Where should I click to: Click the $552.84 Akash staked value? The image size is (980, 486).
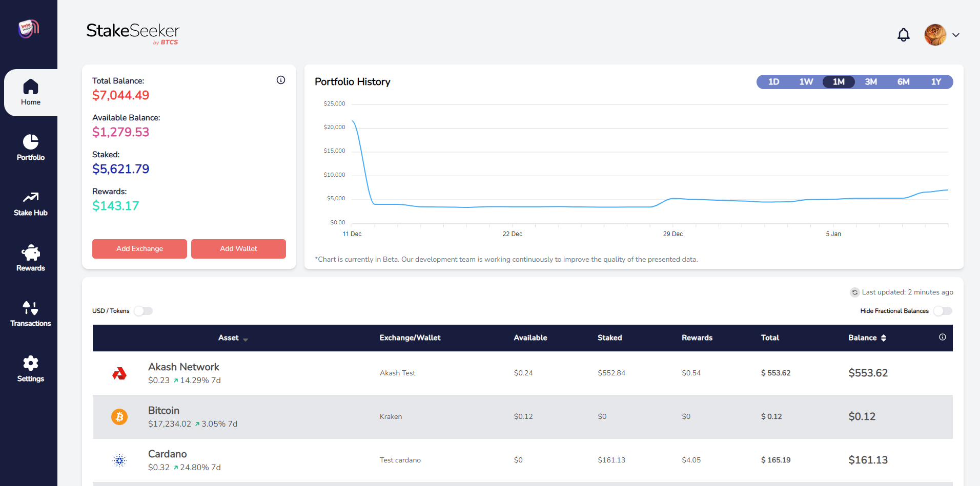click(611, 373)
